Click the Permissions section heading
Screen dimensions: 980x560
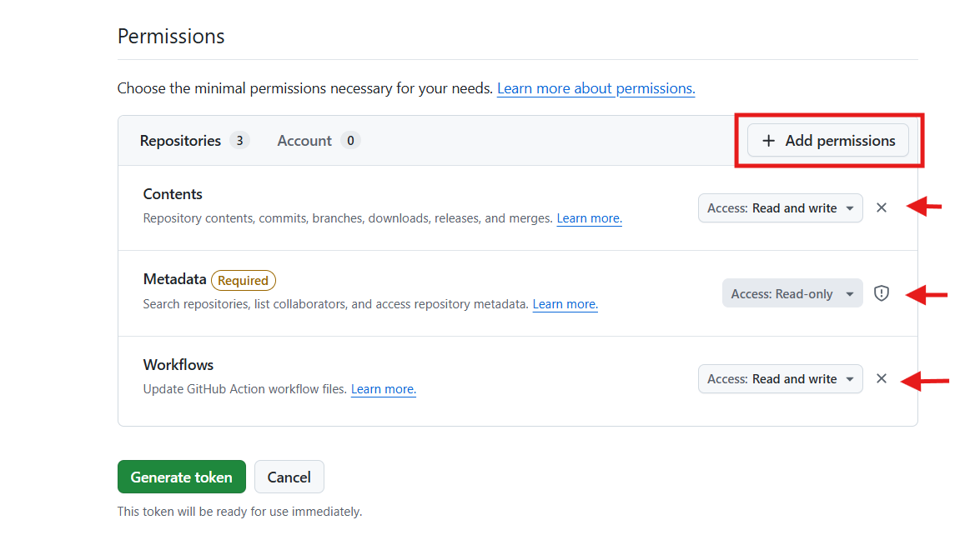pos(171,36)
